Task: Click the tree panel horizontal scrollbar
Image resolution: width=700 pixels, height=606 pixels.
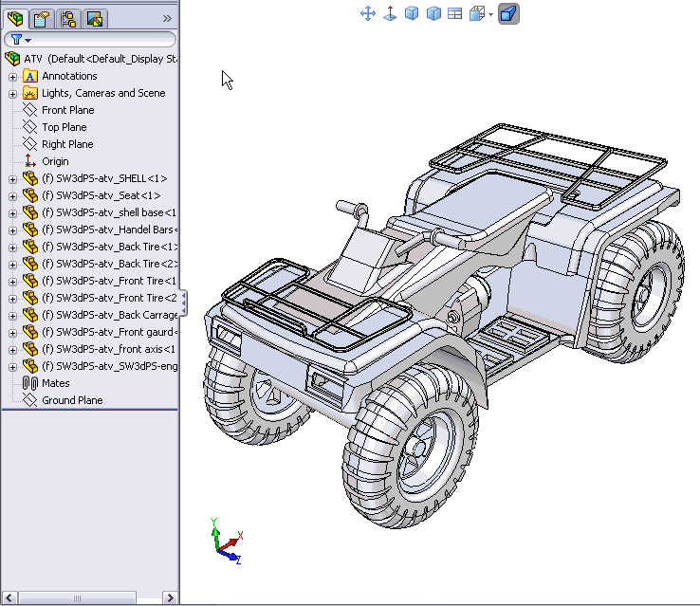Action: pos(76,598)
